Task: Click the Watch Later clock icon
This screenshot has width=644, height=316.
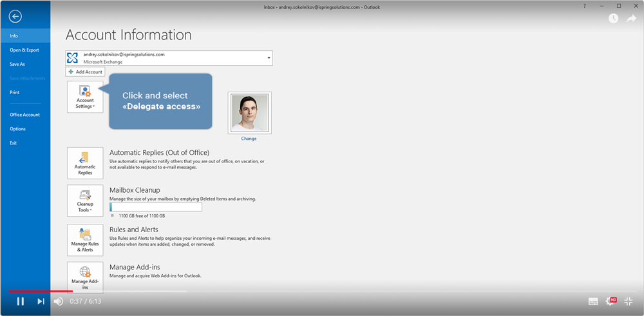Action: click(x=613, y=19)
